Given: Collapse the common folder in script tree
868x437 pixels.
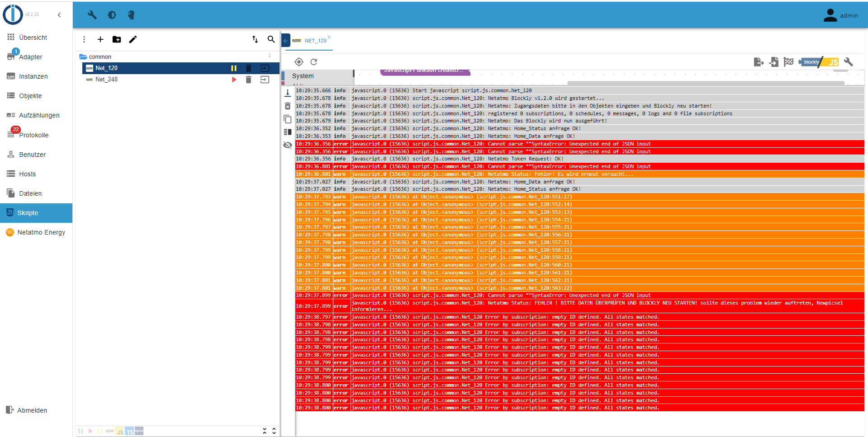Looking at the screenshot, I should (83, 57).
